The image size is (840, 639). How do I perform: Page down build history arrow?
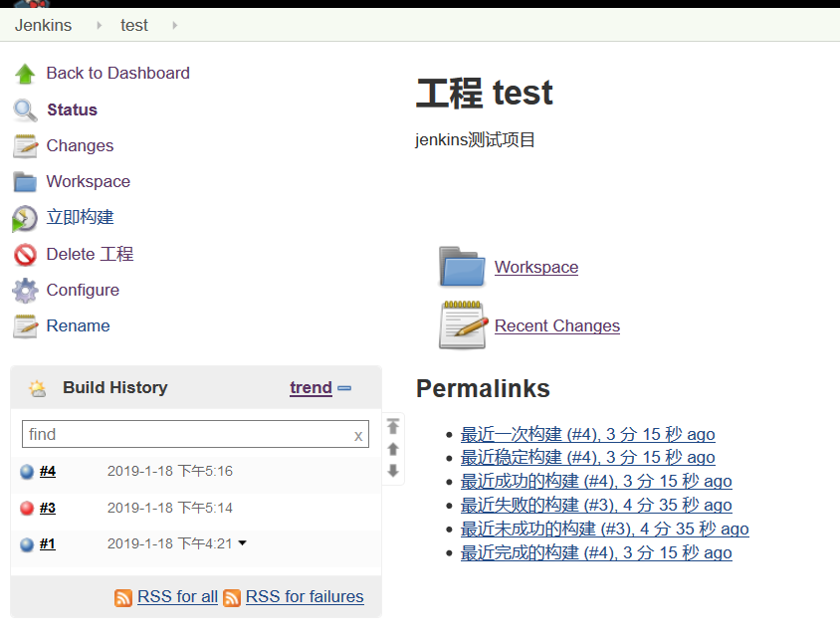[393, 471]
